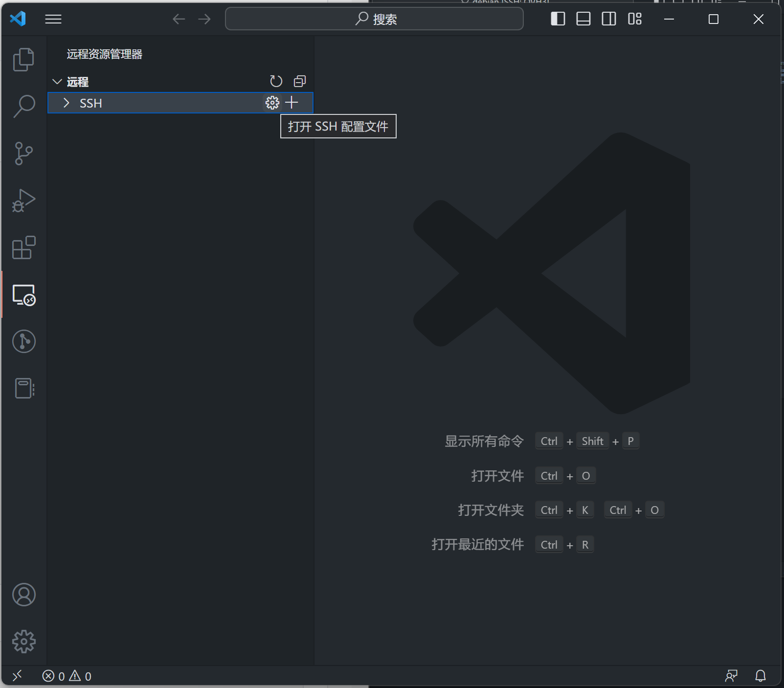Toggle secondary side bar visibility

point(609,19)
